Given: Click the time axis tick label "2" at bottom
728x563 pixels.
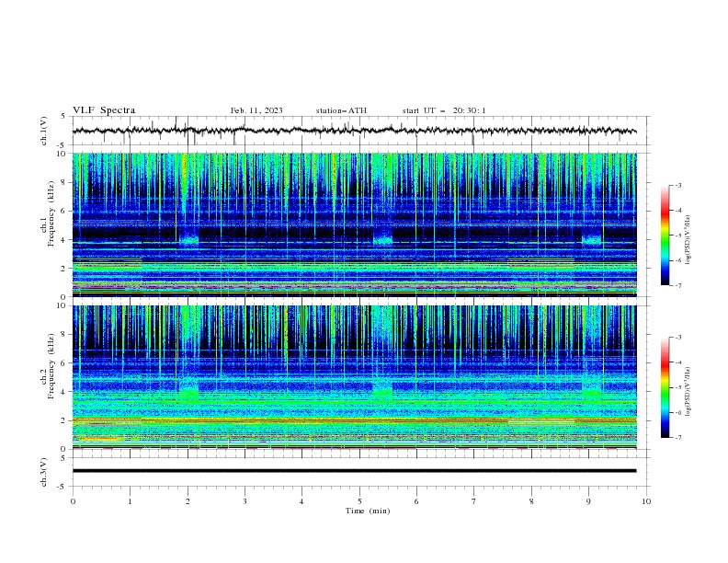Looking at the screenshot, I should (188, 501).
